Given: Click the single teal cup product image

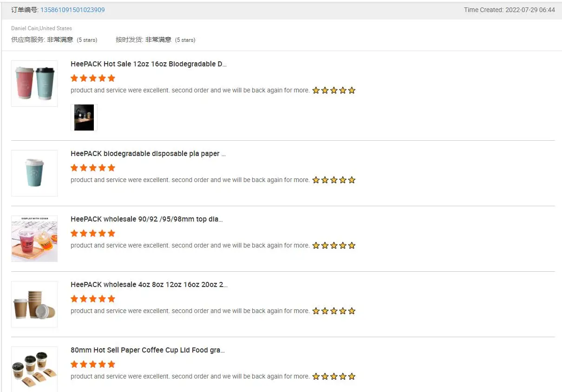Looking at the screenshot, I should [x=34, y=173].
